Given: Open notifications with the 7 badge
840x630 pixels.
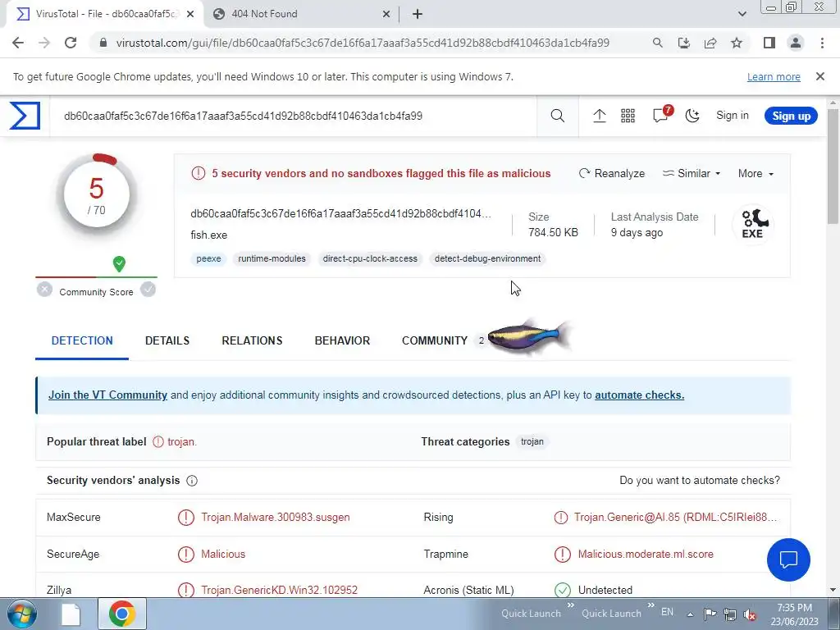Looking at the screenshot, I should click(x=661, y=115).
